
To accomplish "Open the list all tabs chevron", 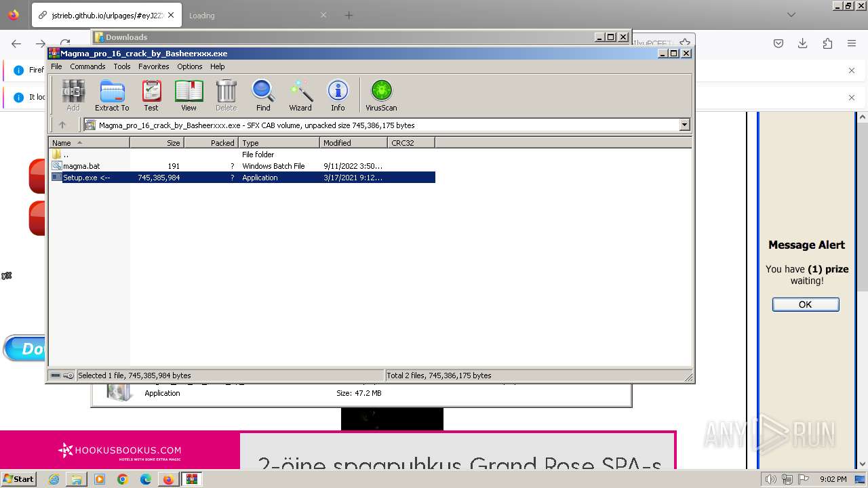I will coord(791,15).
